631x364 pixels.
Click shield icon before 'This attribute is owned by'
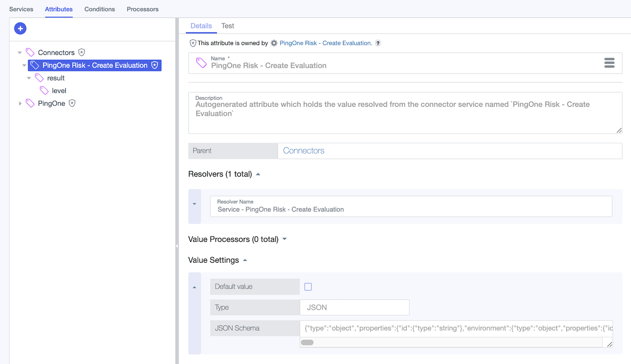click(193, 43)
